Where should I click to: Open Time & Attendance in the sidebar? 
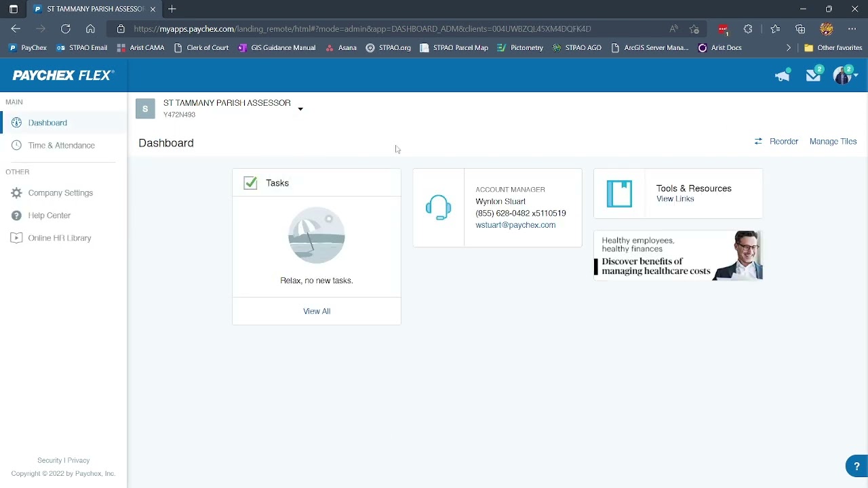[x=63, y=145]
